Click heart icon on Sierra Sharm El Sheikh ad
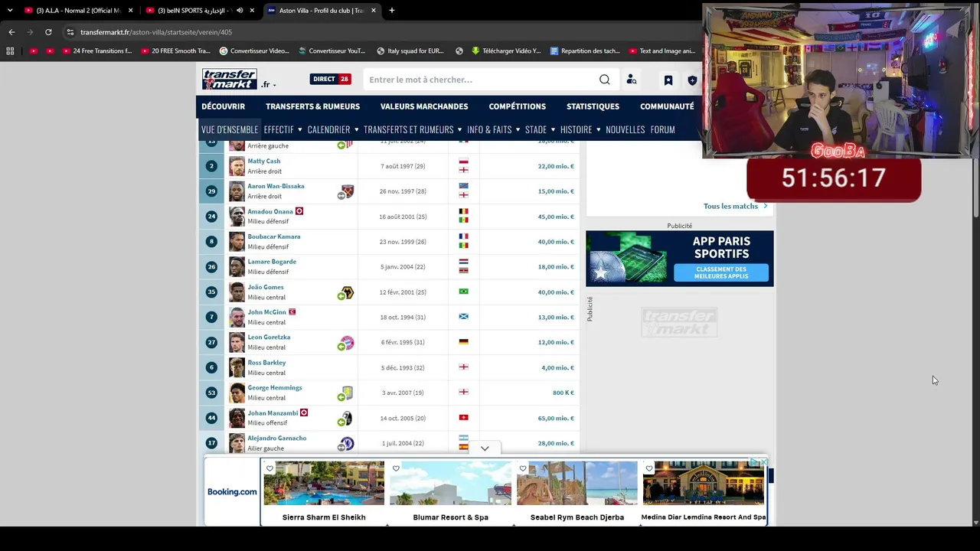The width and height of the screenshot is (980, 551). (x=269, y=468)
